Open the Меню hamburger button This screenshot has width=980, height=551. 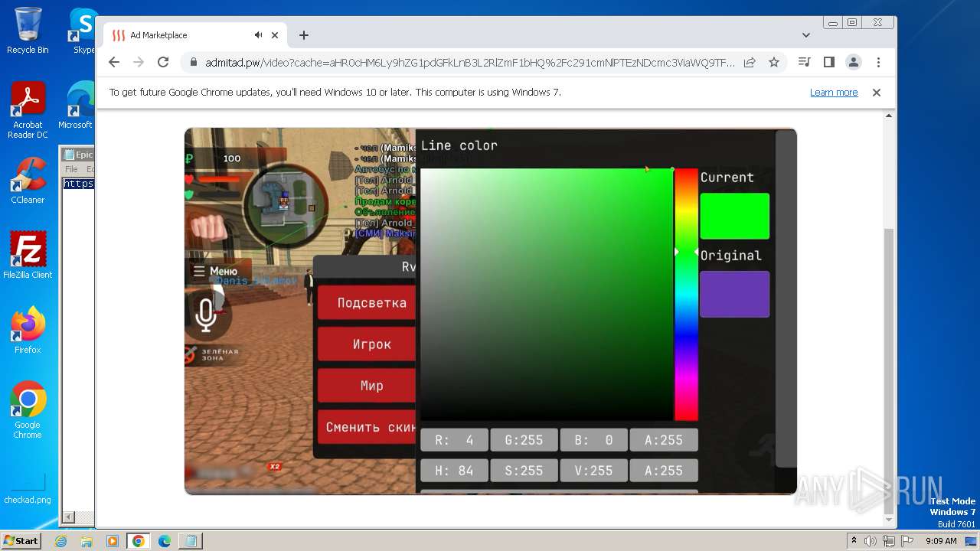click(215, 271)
